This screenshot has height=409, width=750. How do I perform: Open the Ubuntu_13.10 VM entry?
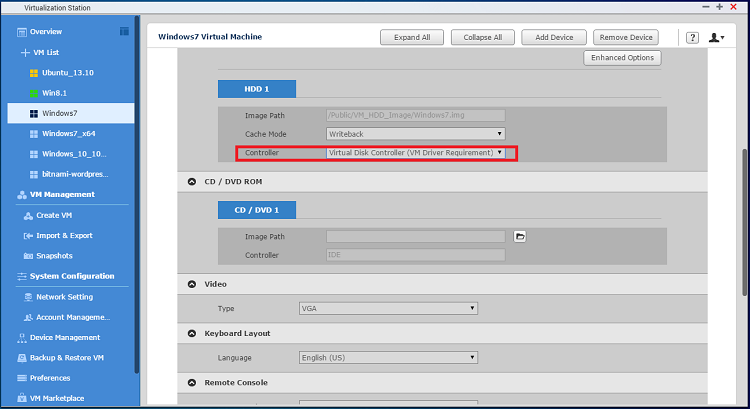pyautogui.click(x=67, y=73)
